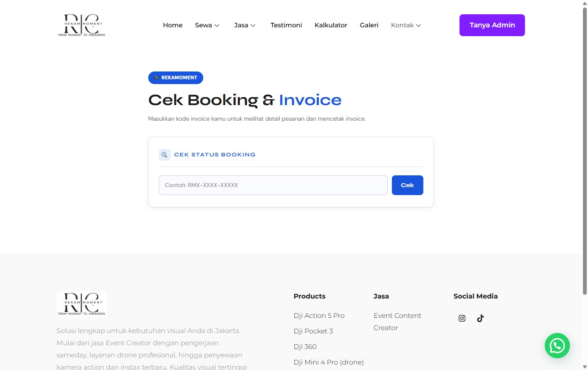Open the Kalkulator page

pyautogui.click(x=331, y=25)
